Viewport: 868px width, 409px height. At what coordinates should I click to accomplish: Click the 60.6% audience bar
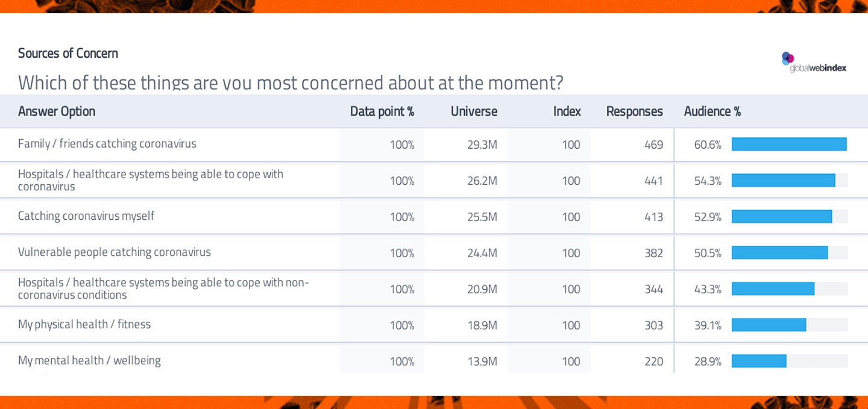pyautogui.click(x=788, y=144)
